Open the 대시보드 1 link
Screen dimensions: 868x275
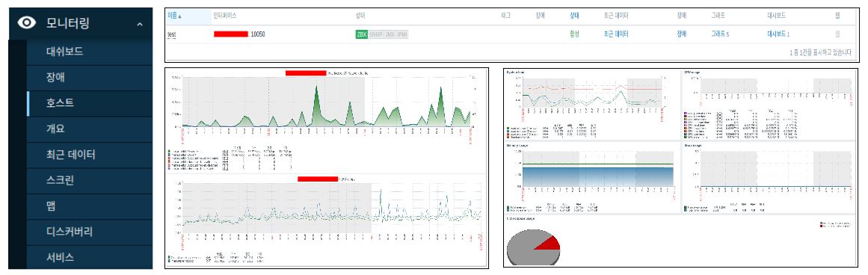click(x=778, y=34)
